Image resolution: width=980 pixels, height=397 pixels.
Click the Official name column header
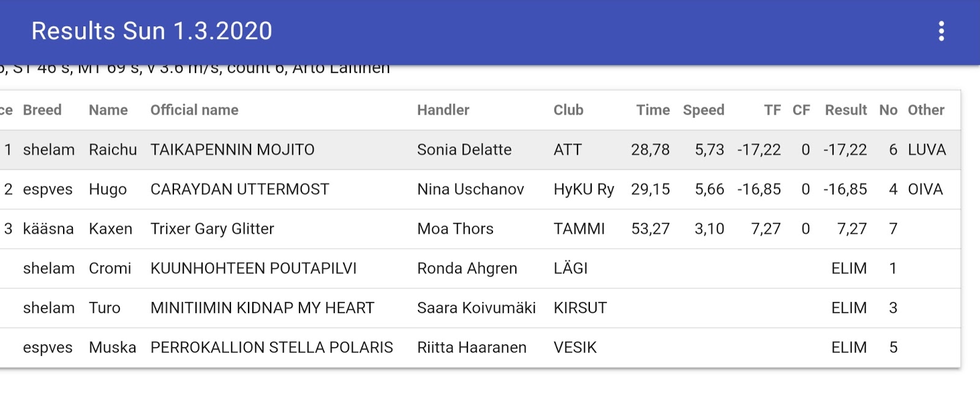(195, 110)
